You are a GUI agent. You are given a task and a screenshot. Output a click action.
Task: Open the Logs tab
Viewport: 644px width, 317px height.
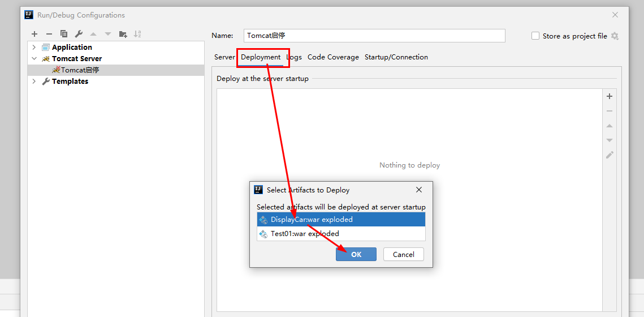[294, 57]
